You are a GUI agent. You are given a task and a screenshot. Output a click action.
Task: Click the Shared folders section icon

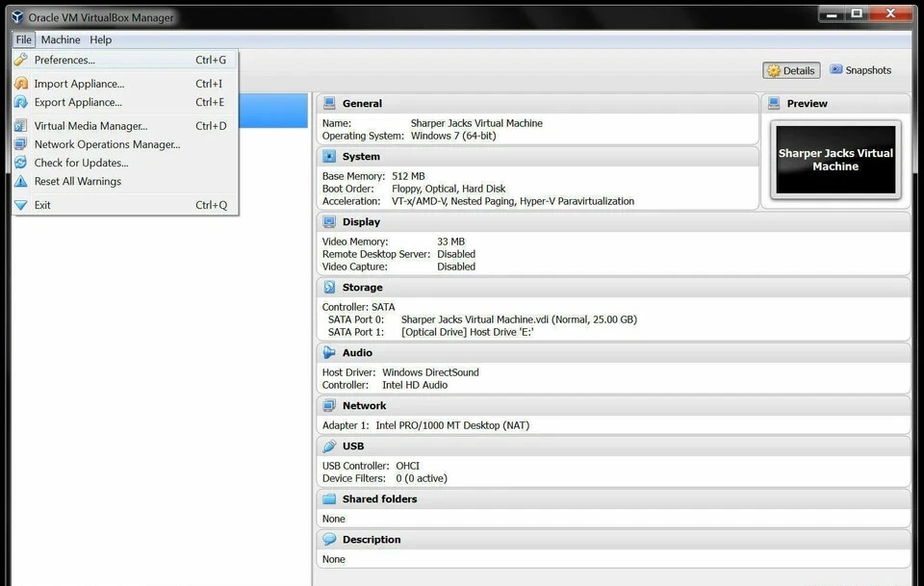328,498
